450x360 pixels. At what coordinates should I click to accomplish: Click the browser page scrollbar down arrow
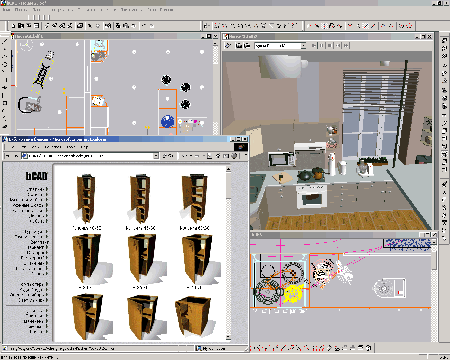tap(228, 338)
